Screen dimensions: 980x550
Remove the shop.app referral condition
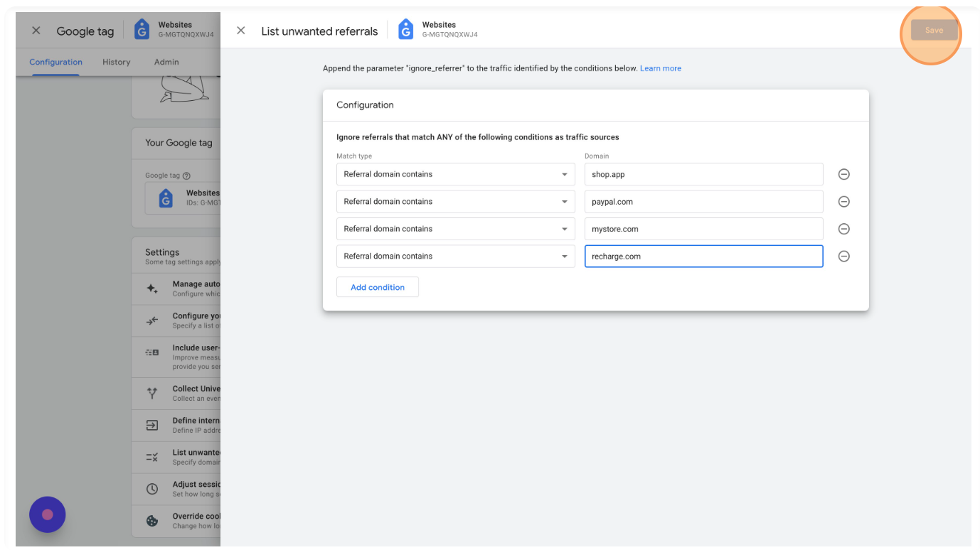(x=844, y=174)
